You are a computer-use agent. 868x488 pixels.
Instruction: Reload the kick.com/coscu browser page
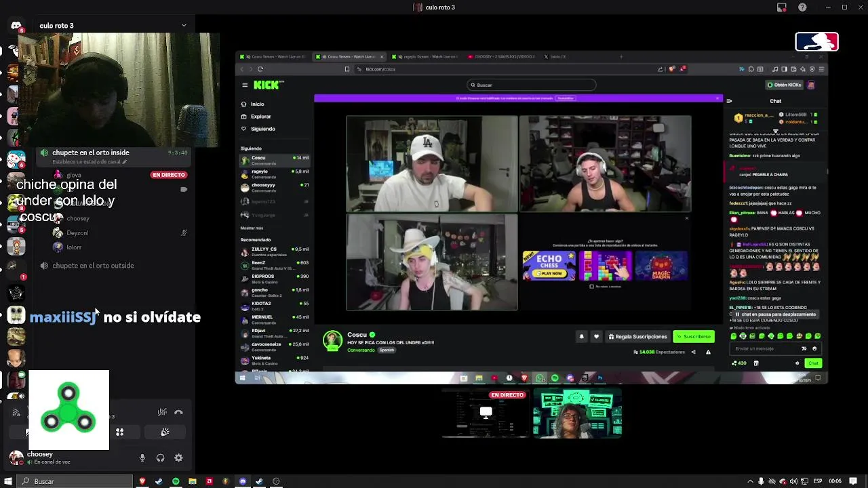[x=260, y=69]
